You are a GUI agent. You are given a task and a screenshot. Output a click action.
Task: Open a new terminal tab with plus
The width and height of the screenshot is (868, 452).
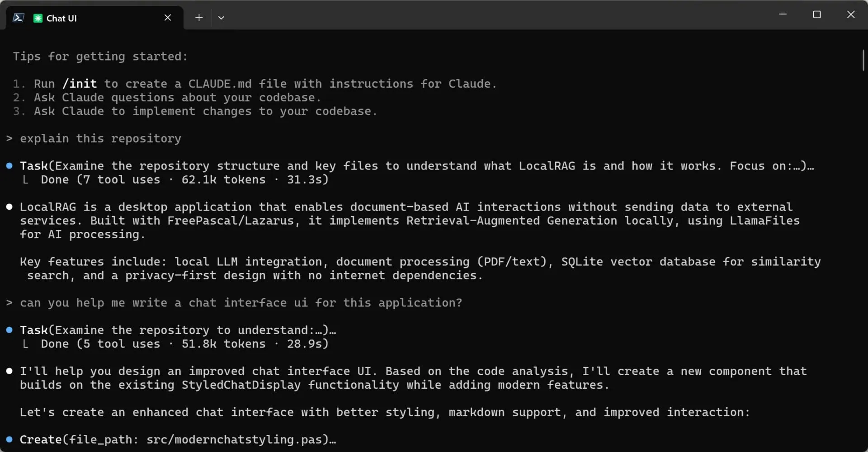coord(199,18)
